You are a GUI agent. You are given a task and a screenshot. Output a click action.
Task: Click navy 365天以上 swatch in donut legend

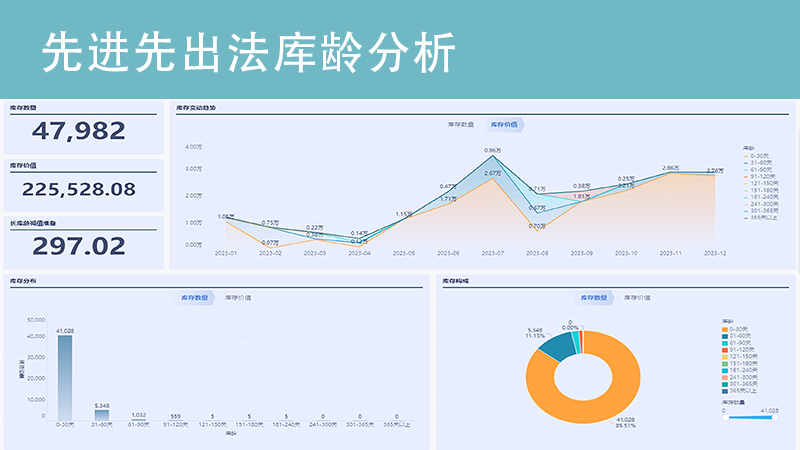point(724,391)
